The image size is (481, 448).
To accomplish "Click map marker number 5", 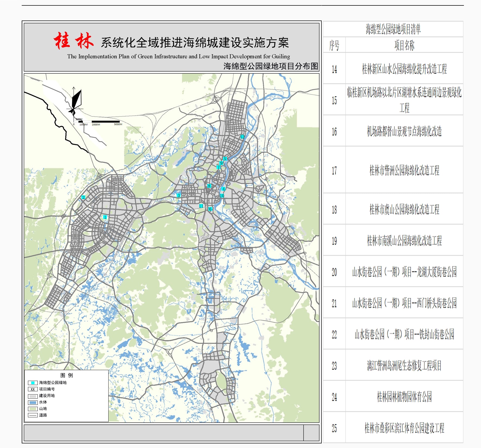I will tap(225, 159).
